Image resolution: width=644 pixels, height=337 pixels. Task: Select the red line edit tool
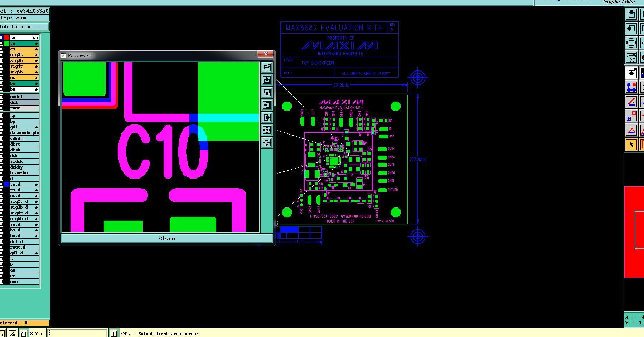pyautogui.click(x=631, y=102)
